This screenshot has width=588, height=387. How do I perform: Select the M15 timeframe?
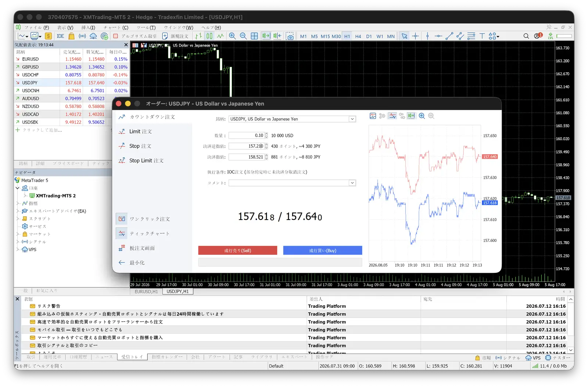(x=325, y=36)
